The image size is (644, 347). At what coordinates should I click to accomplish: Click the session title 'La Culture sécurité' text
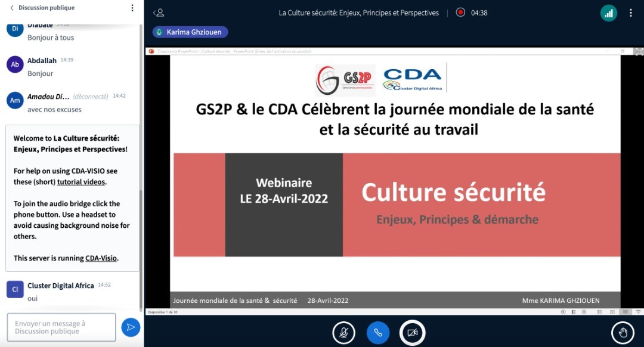click(358, 13)
